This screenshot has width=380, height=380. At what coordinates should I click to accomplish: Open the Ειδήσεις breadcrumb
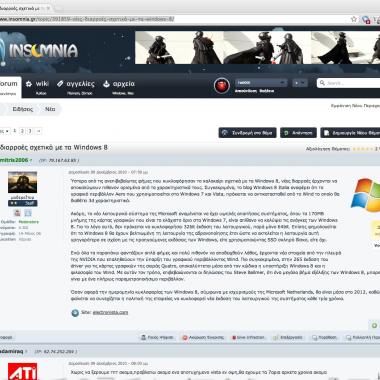(x=23, y=109)
